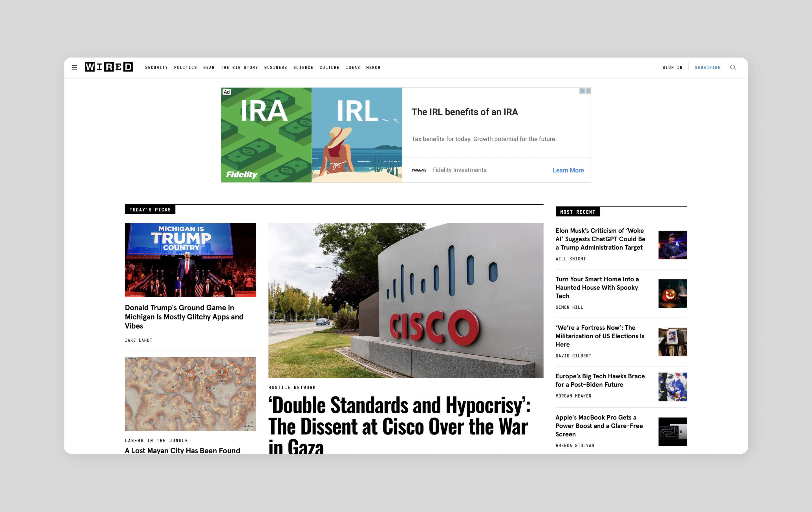Open the hamburger menu icon
The image size is (812, 512).
(74, 67)
